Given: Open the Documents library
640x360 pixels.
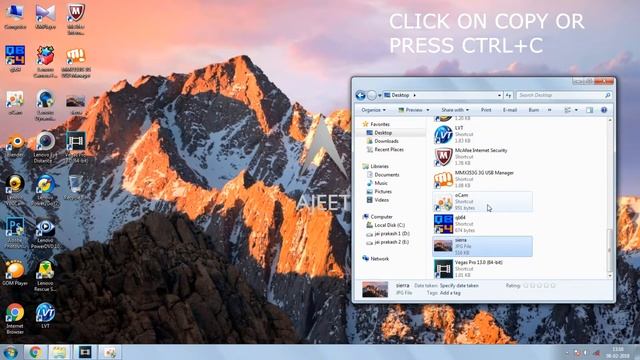Looking at the screenshot, I should click(x=387, y=175).
